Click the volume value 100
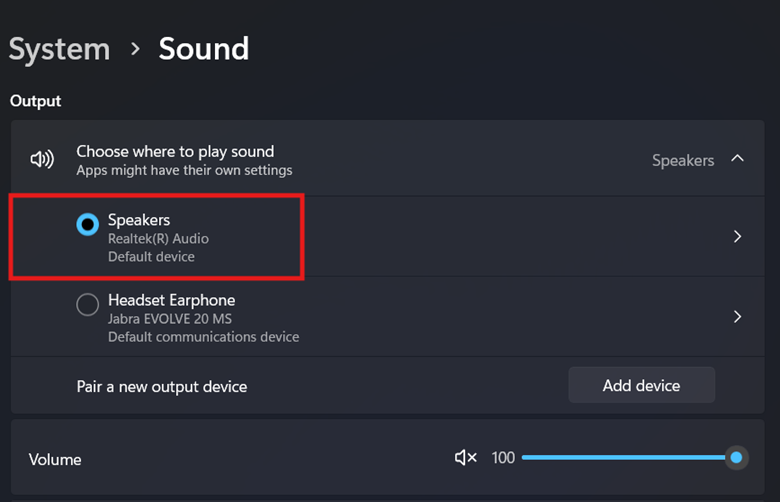 [503, 458]
